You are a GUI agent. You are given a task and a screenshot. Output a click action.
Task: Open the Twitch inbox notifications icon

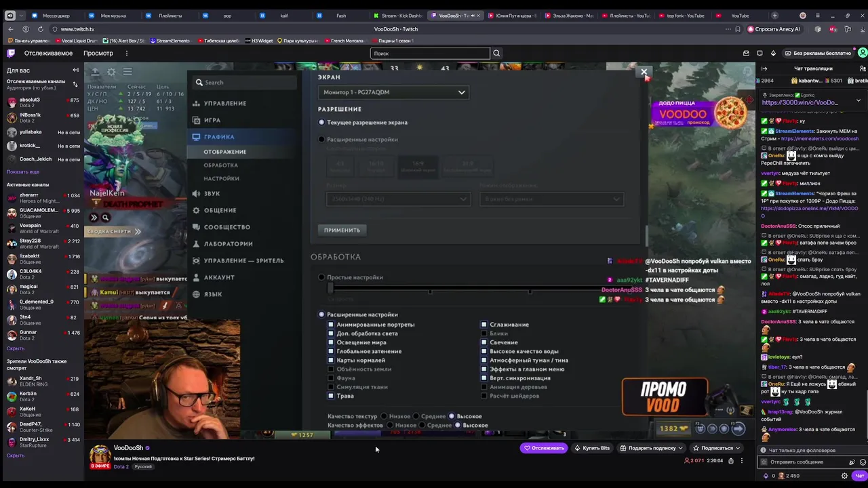746,53
